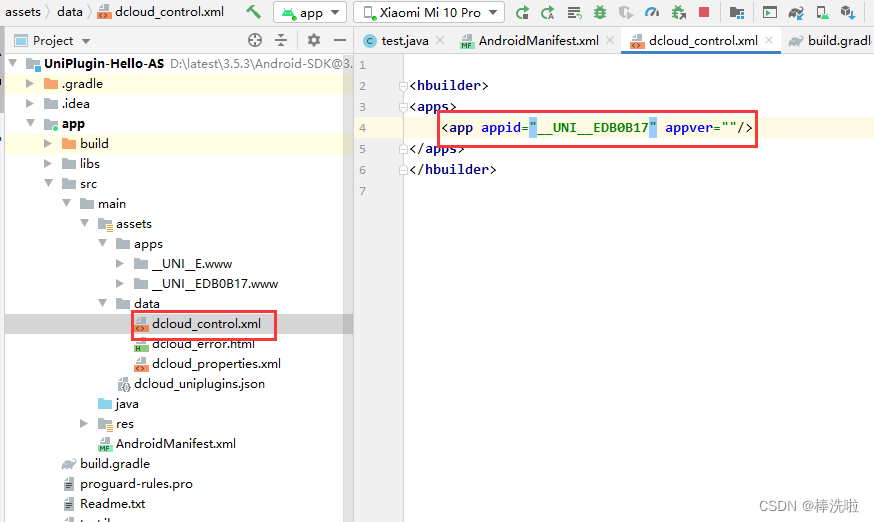Hide the Project panel with minimize icon
The height and width of the screenshot is (522, 874).
(x=338, y=40)
